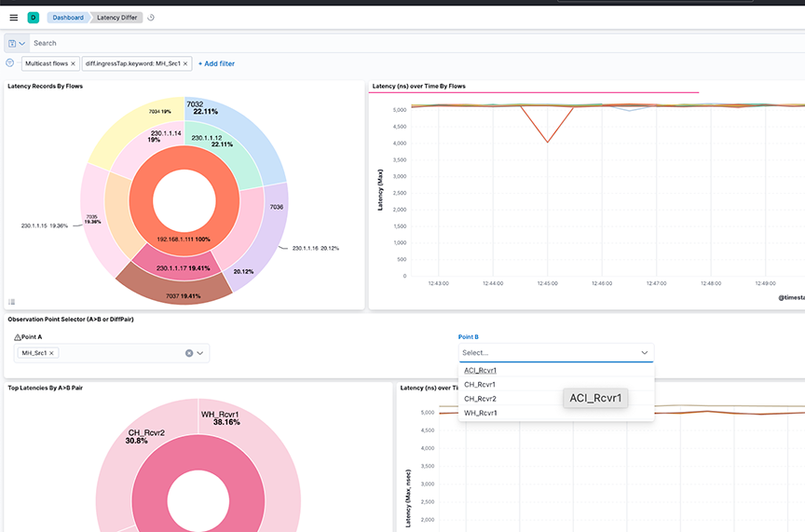Click the 230.1.1.16 20.12% label
Screen dimensions: 805x532
tap(316, 248)
